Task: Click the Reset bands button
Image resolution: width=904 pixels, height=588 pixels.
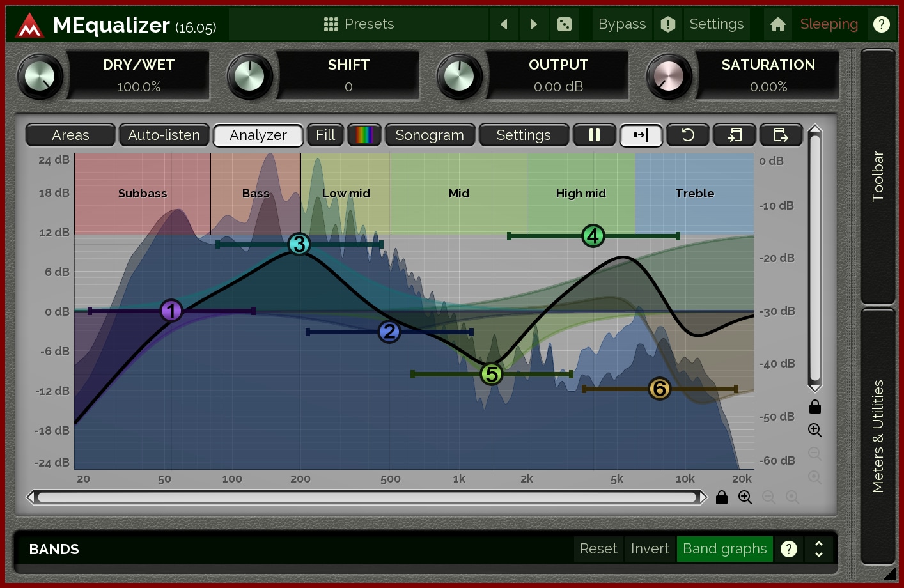Action: pyautogui.click(x=598, y=549)
